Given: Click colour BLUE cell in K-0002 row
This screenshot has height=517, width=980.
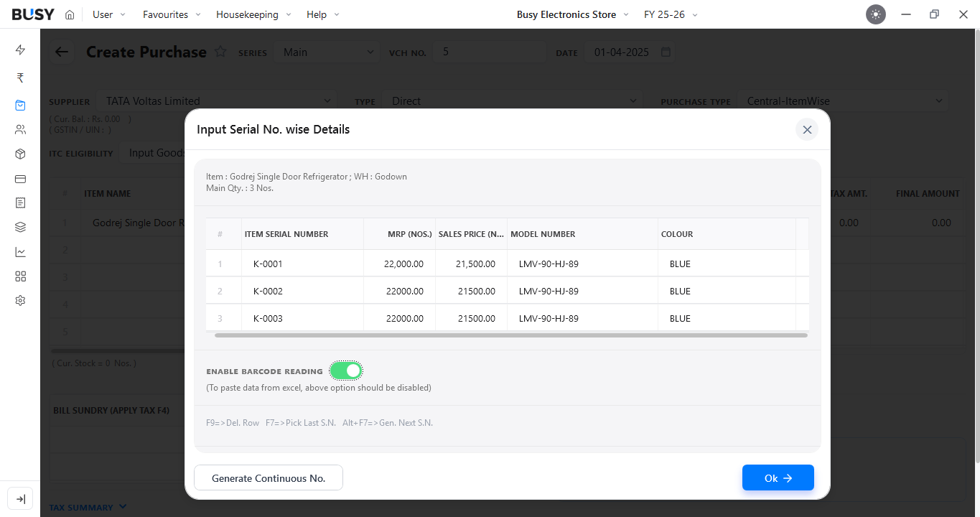Looking at the screenshot, I should click(x=727, y=291).
